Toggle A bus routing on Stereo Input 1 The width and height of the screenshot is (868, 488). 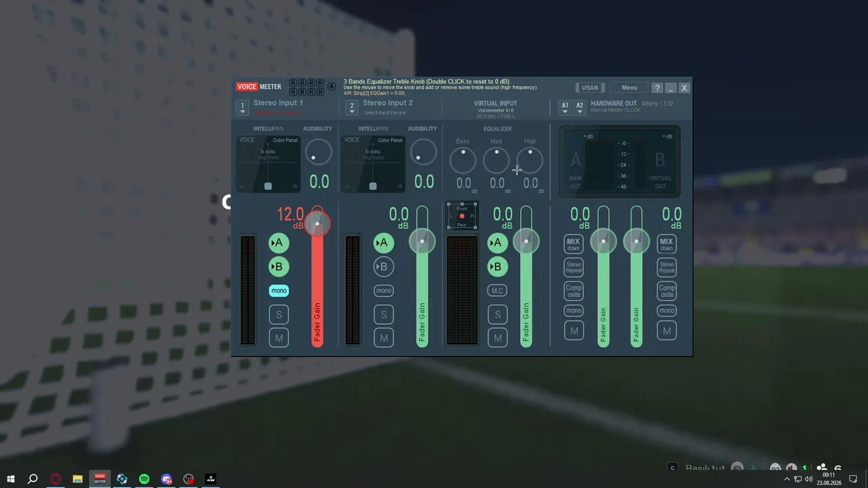pos(279,243)
